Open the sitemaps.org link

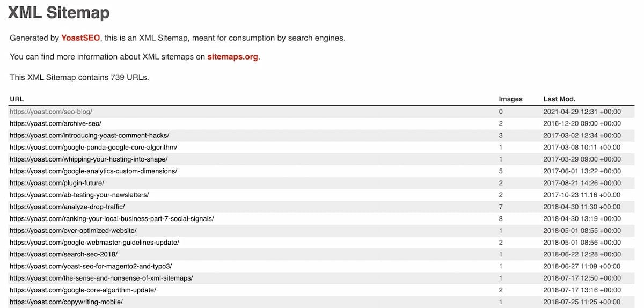pyautogui.click(x=233, y=57)
